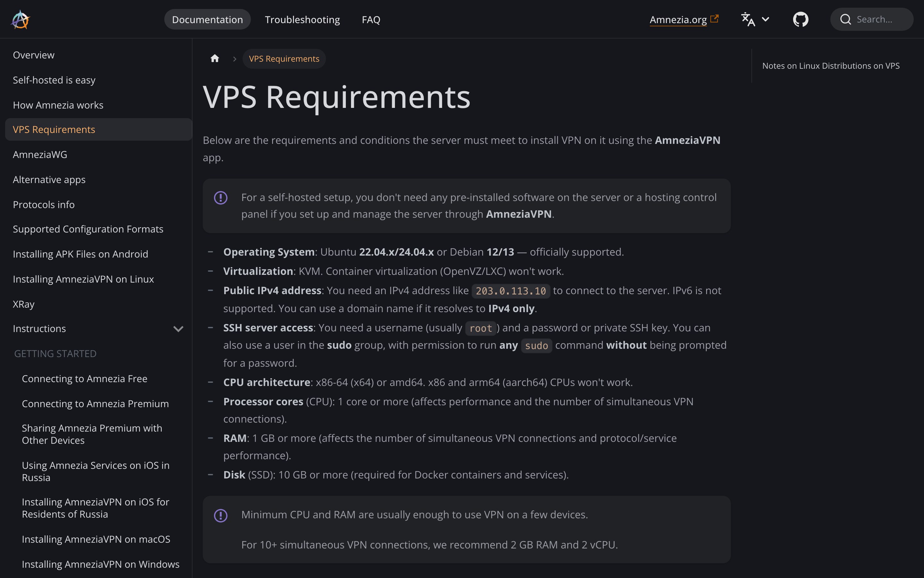Open How Amnezia works page
The image size is (924, 578).
point(98,105)
